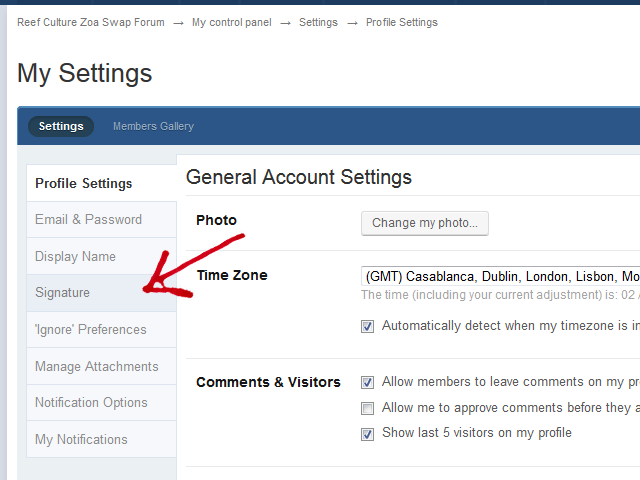Screen dimensions: 640x480
Task: Click the Profile Settings breadcrumb link
Action: pyautogui.click(x=401, y=22)
